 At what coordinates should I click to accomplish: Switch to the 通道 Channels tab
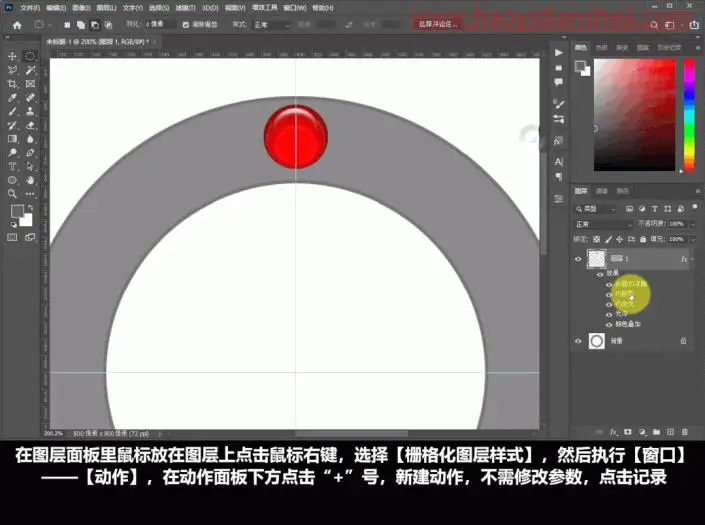[602, 191]
